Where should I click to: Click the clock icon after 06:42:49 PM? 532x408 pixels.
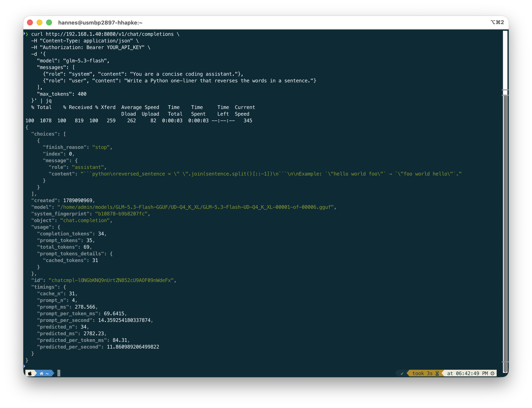pos(493,373)
